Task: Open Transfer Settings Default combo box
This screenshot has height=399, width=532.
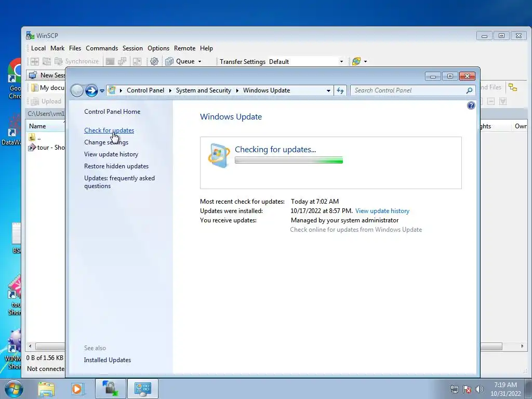Action: click(x=306, y=62)
